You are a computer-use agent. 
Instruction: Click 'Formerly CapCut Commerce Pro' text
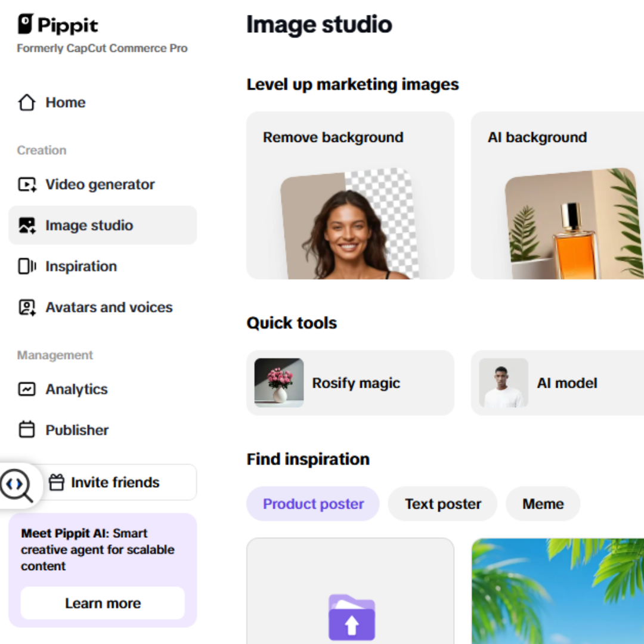click(103, 48)
